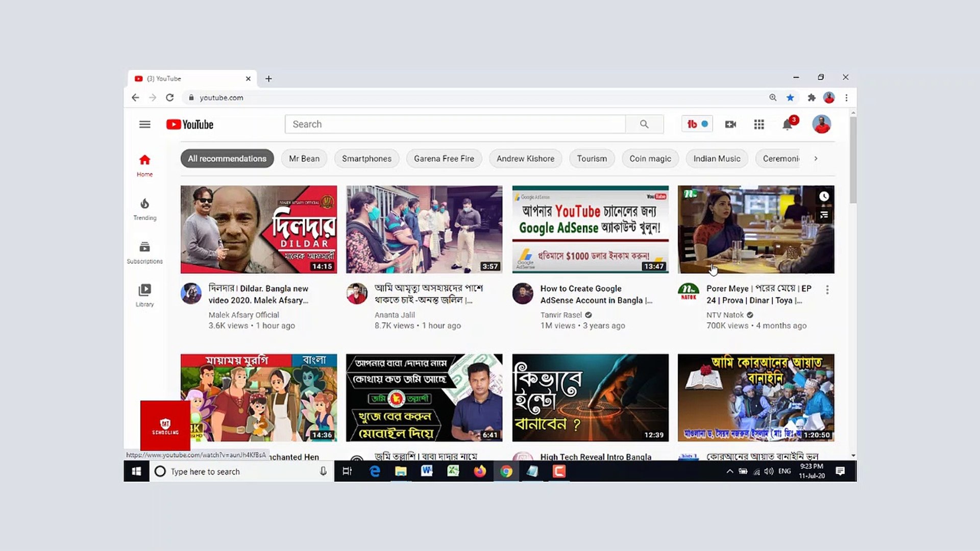Save Porer Meye to Watch Later via clock icon
Screen dimensions: 980x551
824,196
